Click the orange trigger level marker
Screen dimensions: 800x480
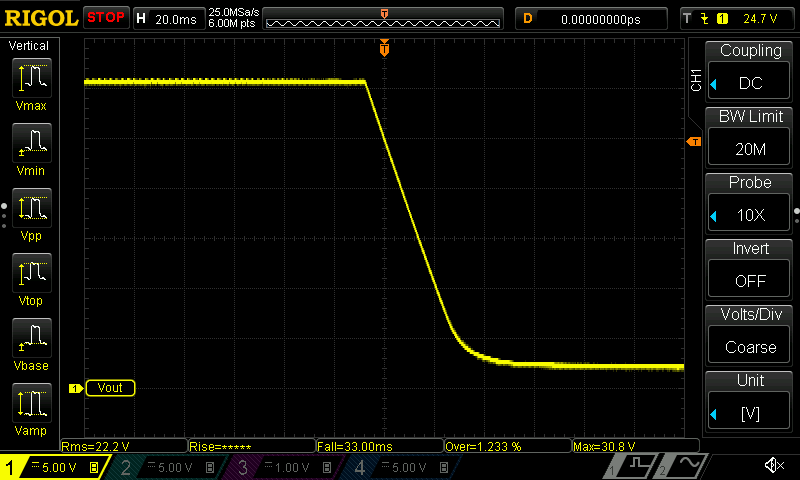[x=693, y=143]
